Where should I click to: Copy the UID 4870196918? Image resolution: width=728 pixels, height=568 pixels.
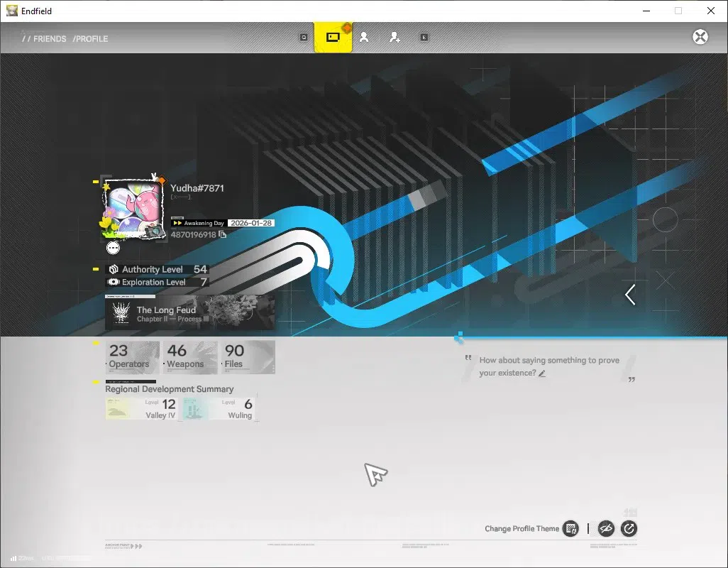223,234
